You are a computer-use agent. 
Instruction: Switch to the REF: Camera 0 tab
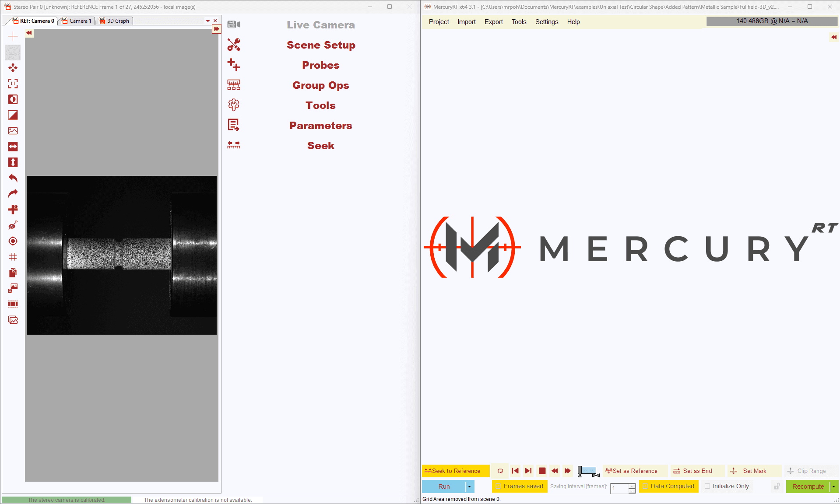[34, 21]
